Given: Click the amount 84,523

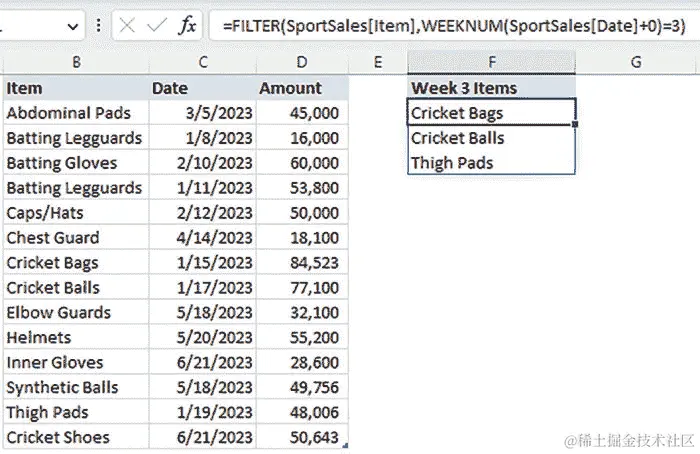Looking at the screenshot, I should [x=302, y=263].
